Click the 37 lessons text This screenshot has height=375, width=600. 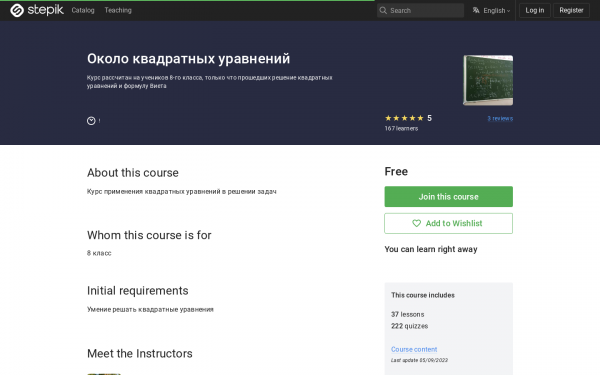click(x=408, y=315)
